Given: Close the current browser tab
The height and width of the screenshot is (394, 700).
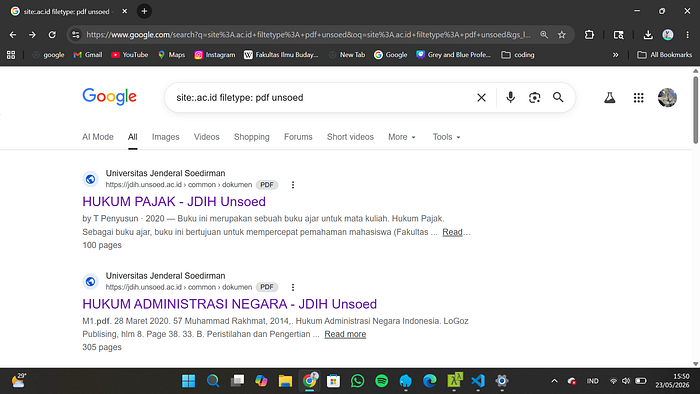Looking at the screenshot, I should 125,11.
